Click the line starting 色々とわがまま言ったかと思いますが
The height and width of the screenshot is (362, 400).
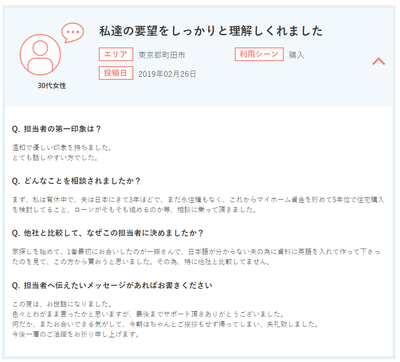148,314
